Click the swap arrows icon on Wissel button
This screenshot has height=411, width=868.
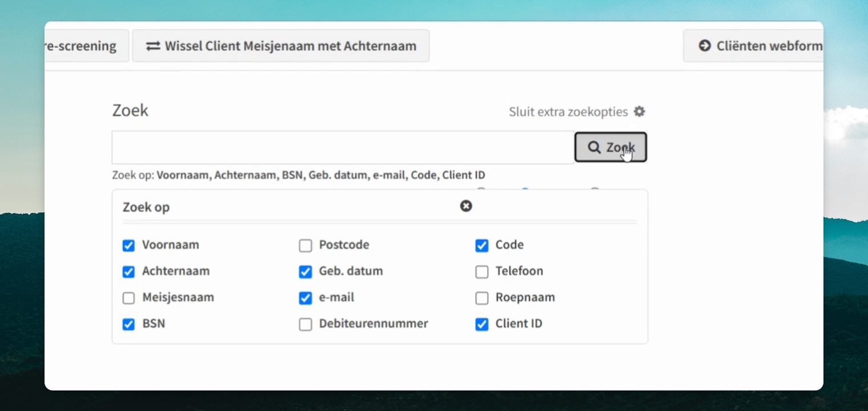[153, 46]
